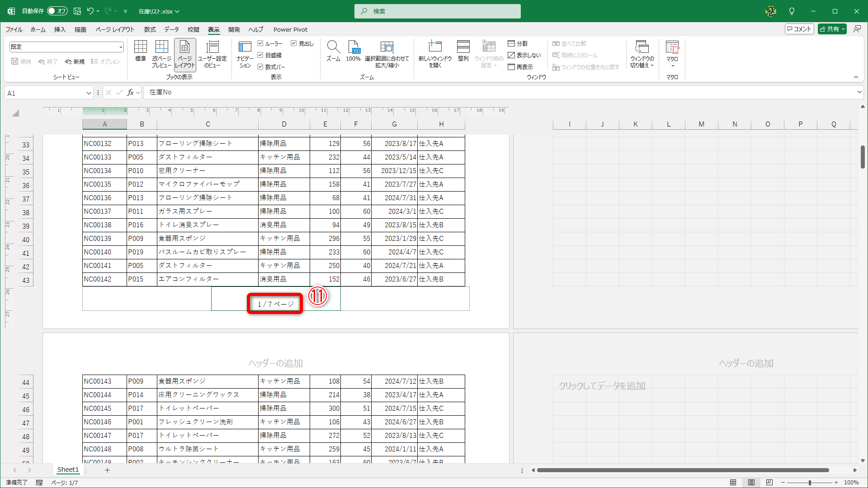Add a new sheet with the plus button
The height and width of the screenshot is (488, 868).
click(107, 470)
